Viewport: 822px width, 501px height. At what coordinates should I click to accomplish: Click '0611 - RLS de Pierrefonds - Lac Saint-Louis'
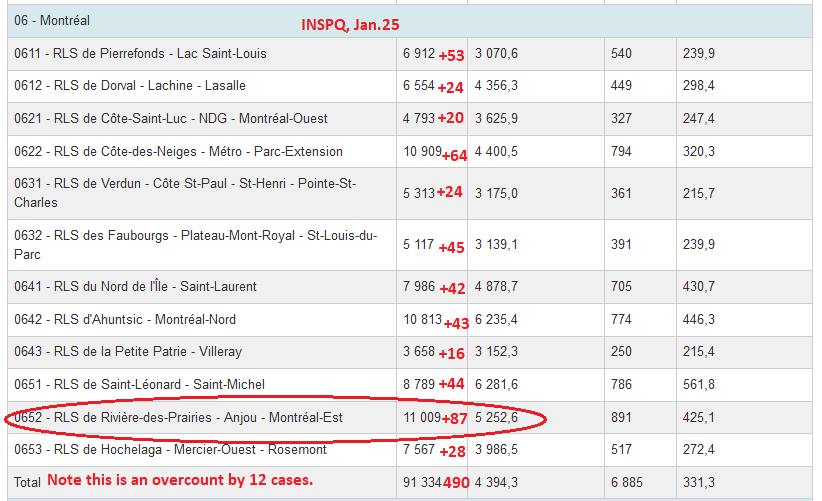click(x=140, y=53)
